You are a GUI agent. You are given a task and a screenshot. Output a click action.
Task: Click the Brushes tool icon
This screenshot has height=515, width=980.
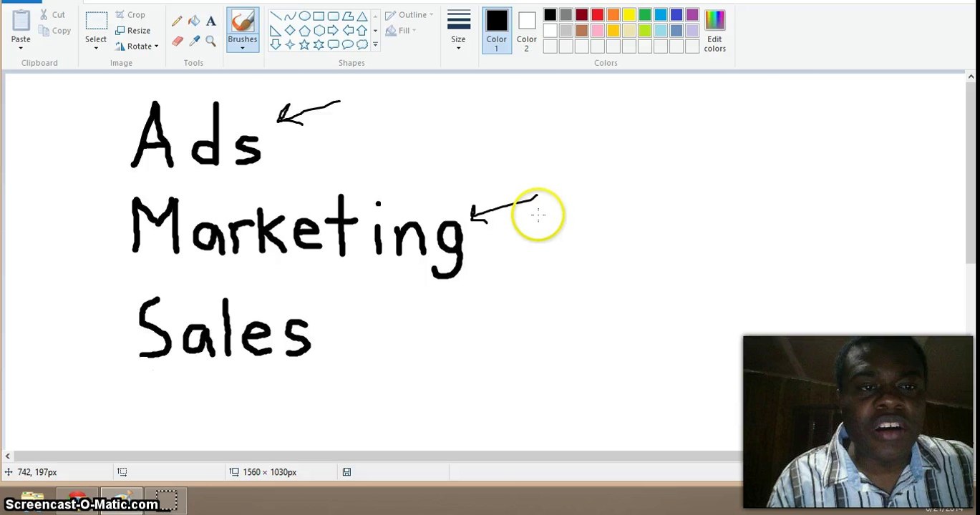coord(243,21)
